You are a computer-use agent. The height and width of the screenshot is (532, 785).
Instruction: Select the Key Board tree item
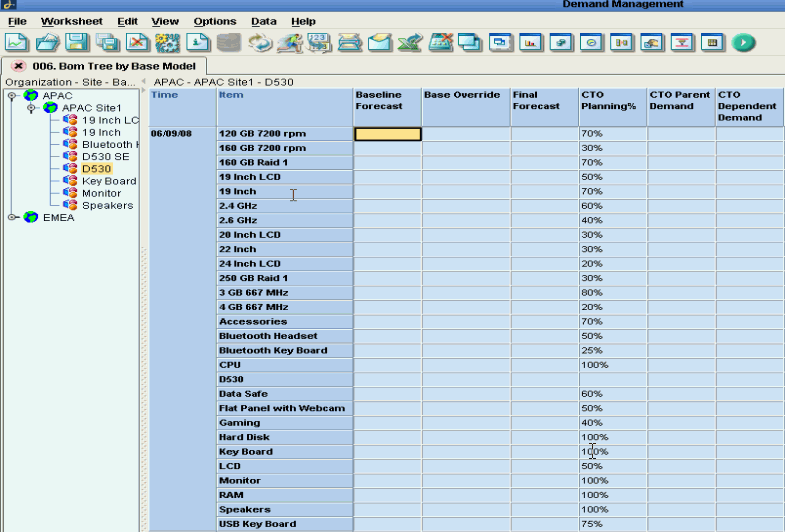tap(109, 181)
